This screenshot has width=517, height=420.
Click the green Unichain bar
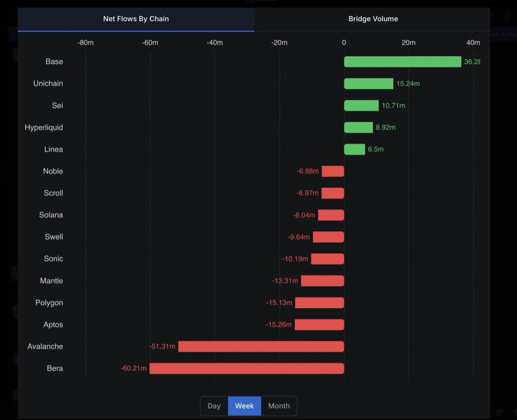[x=368, y=84]
